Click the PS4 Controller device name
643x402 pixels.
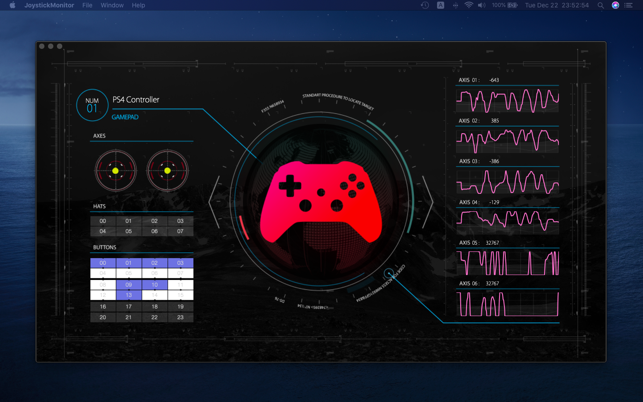pyautogui.click(x=136, y=100)
